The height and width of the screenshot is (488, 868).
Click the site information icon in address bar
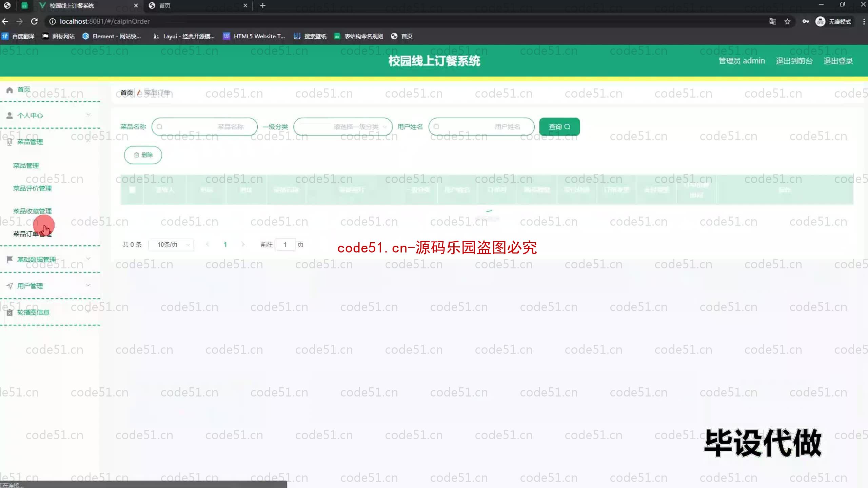(53, 21)
